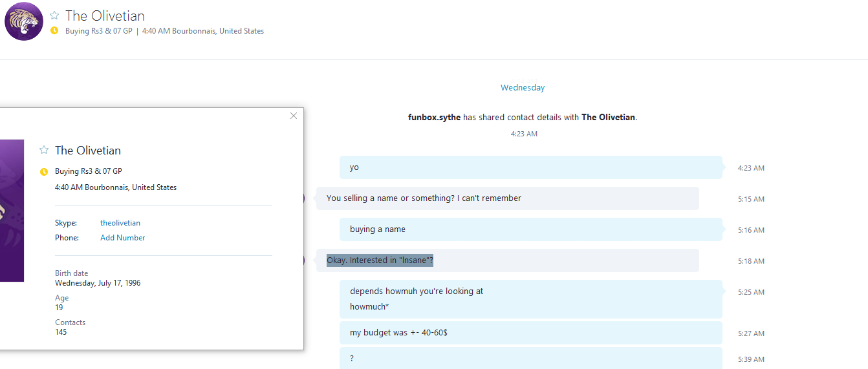Toggle favorite star next to header name
868x369 pixels.
click(54, 16)
